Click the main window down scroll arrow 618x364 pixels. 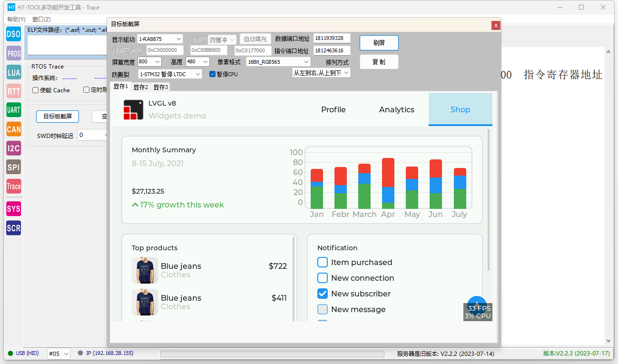[608, 341]
